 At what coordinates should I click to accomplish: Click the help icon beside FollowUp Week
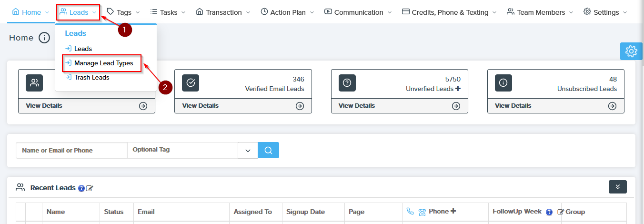tap(549, 212)
